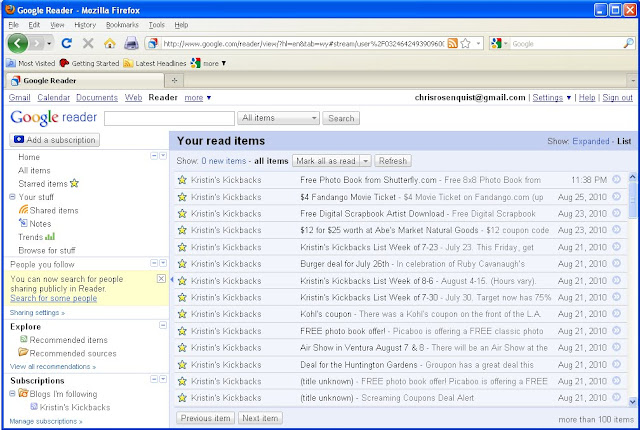Screen dimensions: 640x430
Task: Click 'Search for some people' link
Action: (x=53, y=298)
